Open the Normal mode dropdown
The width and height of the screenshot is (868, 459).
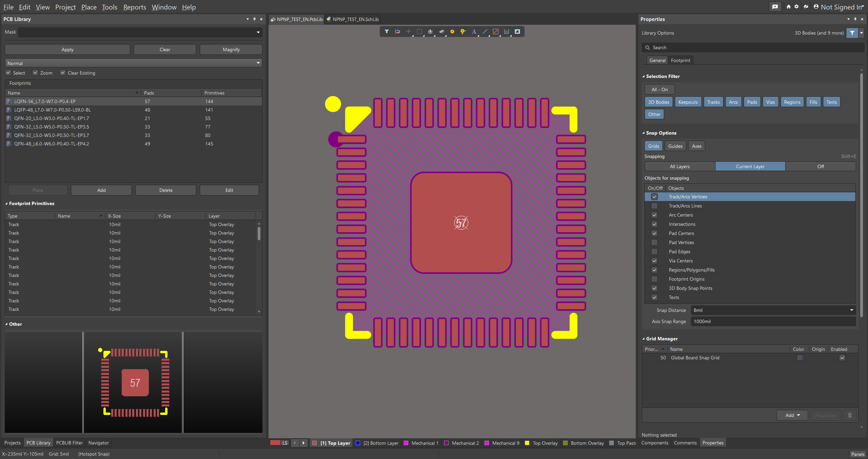pyautogui.click(x=258, y=63)
